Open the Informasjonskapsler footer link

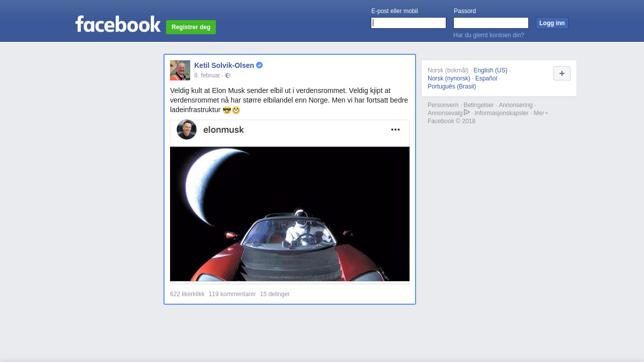coord(502,113)
